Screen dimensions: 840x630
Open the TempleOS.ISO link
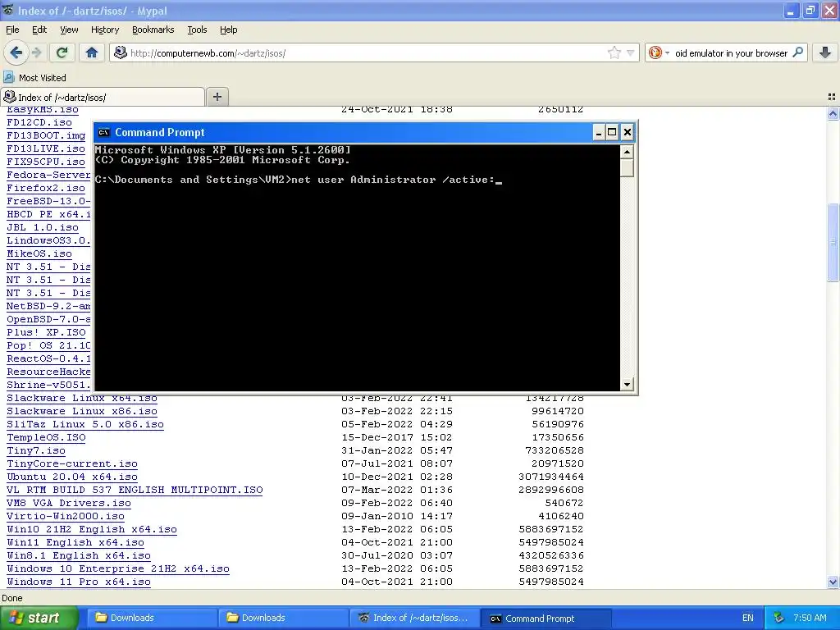pyautogui.click(x=46, y=437)
